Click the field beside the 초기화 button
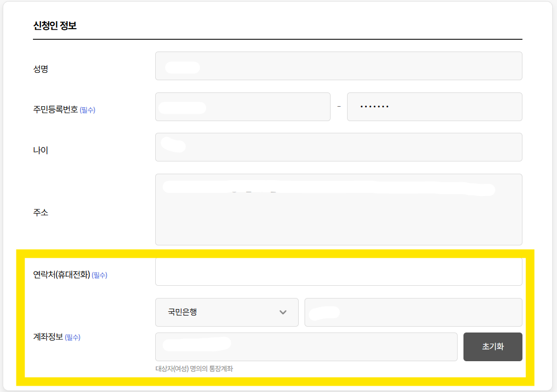The height and width of the screenshot is (392, 557). coord(306,347)
